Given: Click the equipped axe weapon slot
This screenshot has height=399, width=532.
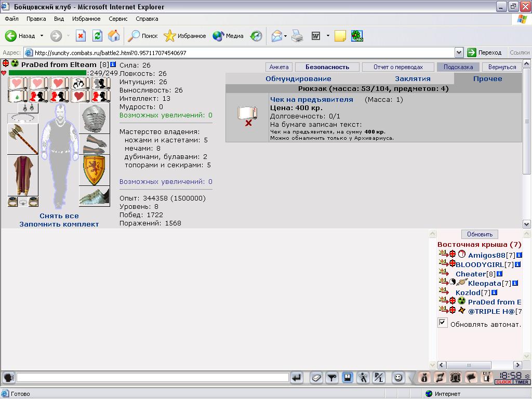Looking at the screenshot, I should pos(23,139).
